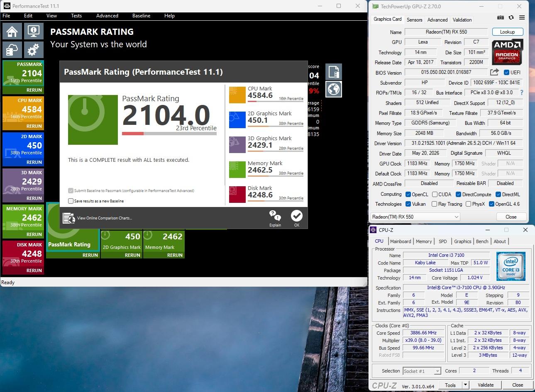Click the GPU-Z Lookup button

click(x=507, y=32)
